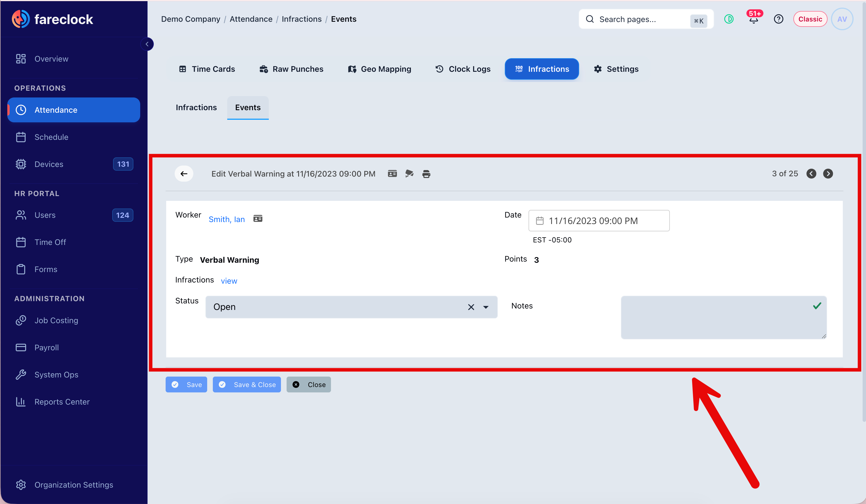The image size is (866, 504).
Task: Click the camera icon next to the title
Action: (x=409, y=173)
